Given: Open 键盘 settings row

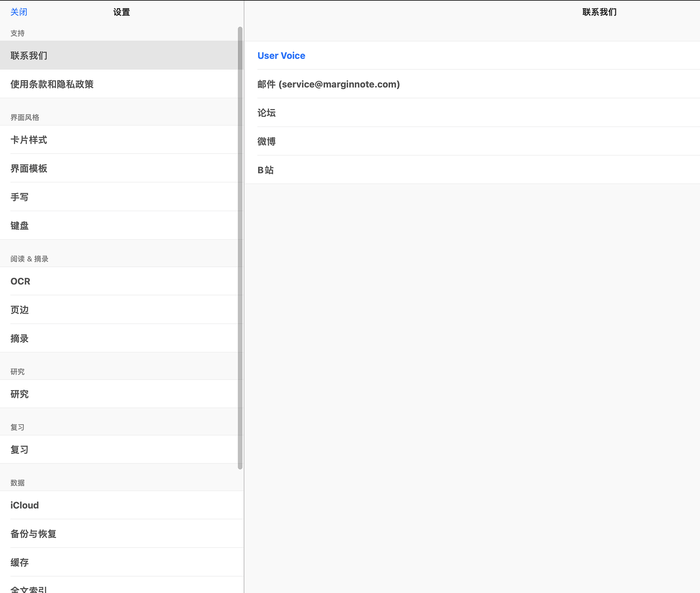Looking at the screenshot, I should point(122,226).
